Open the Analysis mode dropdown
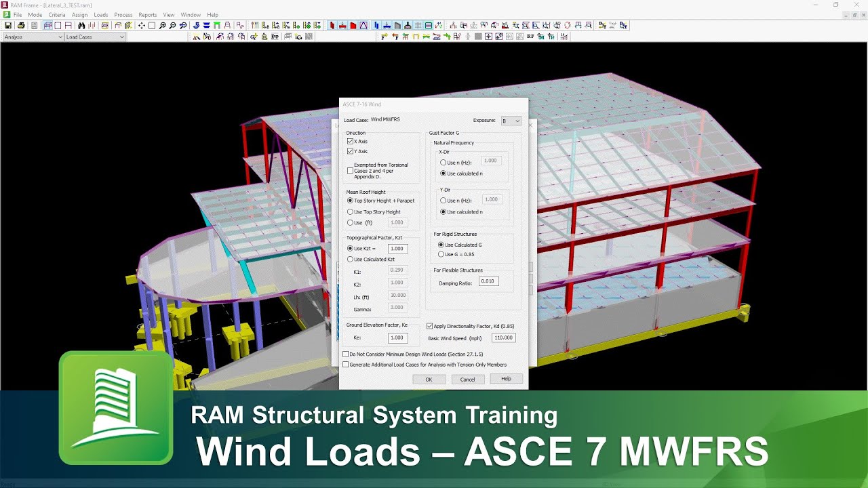The height and width of the screenshot is (488, 868). pyautogui.click(x=33, y=37)
